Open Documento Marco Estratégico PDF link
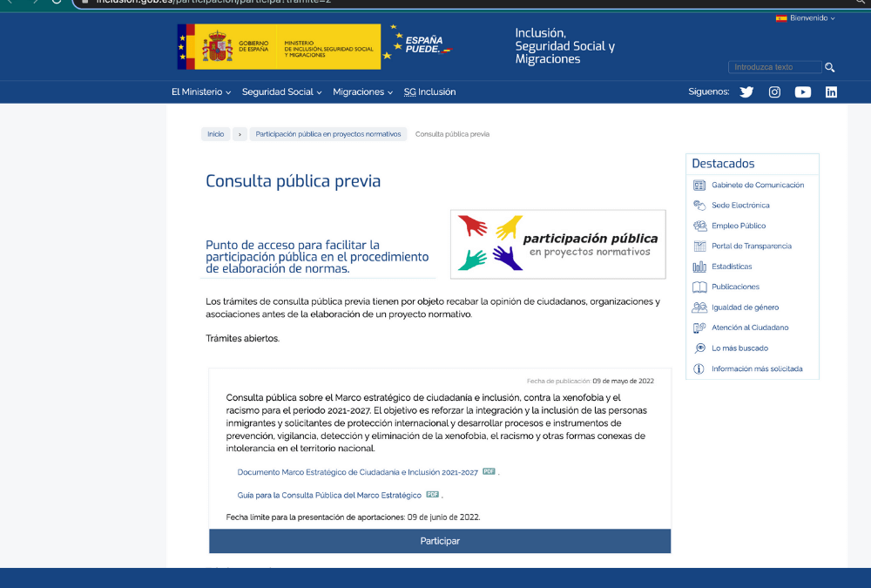 [357, 472]
